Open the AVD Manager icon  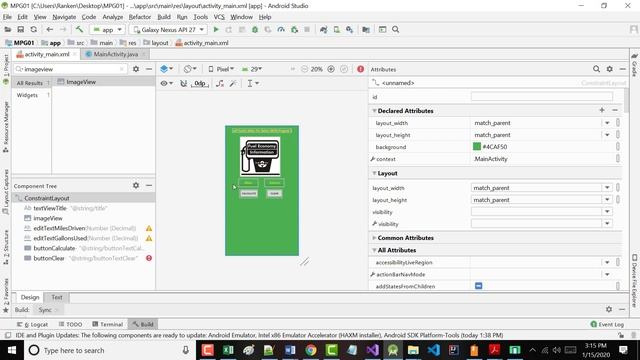pyautogui.click(x=336, y=30)
